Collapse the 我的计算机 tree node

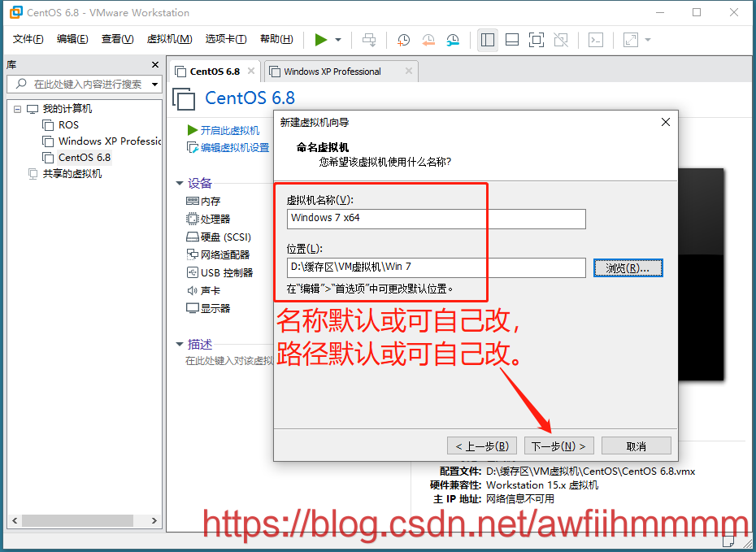(17, 109)
